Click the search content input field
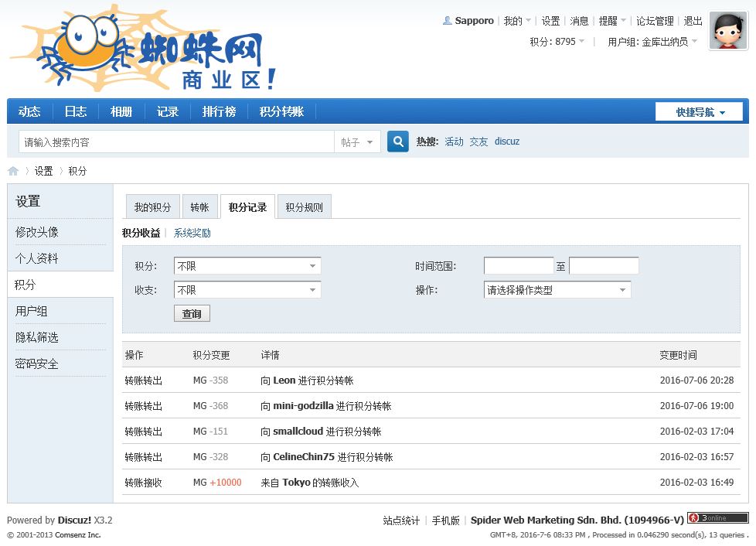This screenshot has height=546, width=756. pos(176,142)
